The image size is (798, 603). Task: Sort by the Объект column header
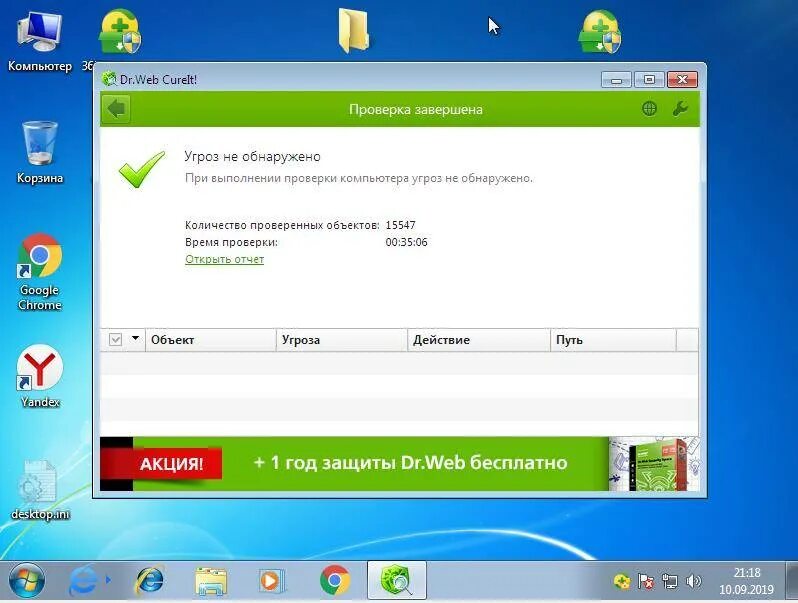pyautogui.click(x=211, y=340)
